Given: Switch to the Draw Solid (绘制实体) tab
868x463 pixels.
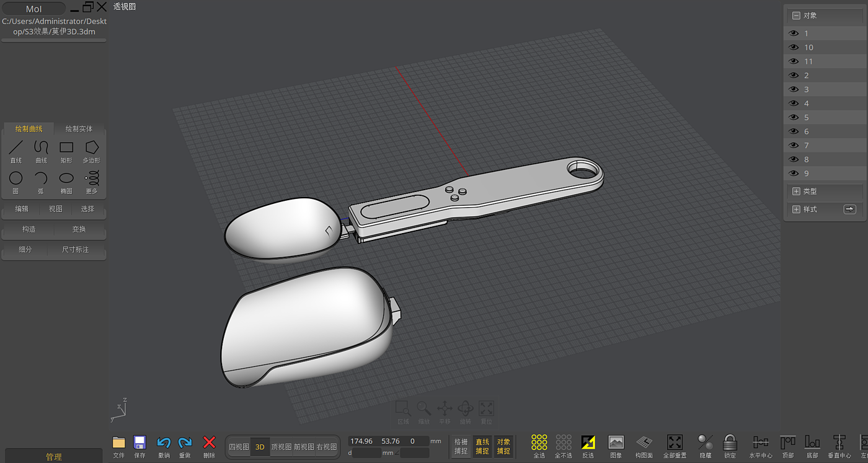Looking at the screenshot, I should tap(79, 129).
